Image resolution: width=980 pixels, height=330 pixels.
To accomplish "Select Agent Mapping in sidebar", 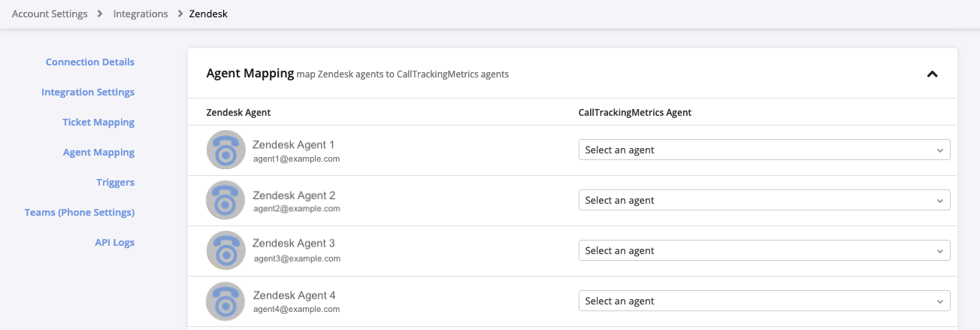I will point(98,152).
